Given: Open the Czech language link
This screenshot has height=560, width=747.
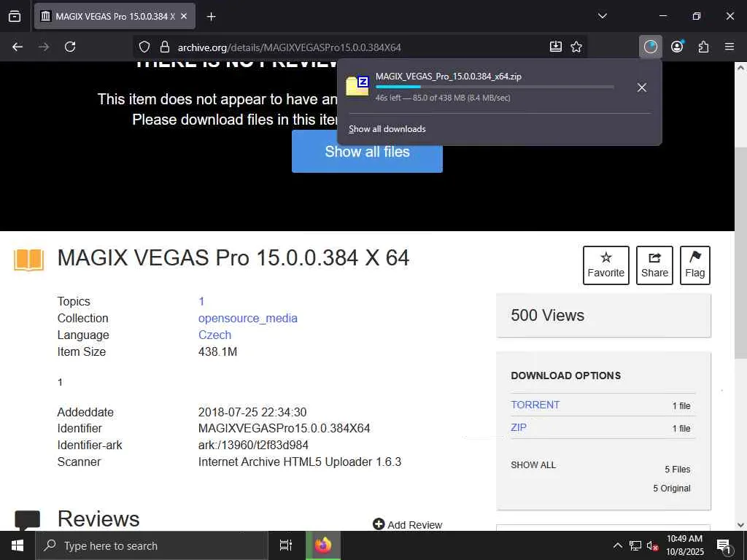Looking at the screenshot, I should (215, 335).
